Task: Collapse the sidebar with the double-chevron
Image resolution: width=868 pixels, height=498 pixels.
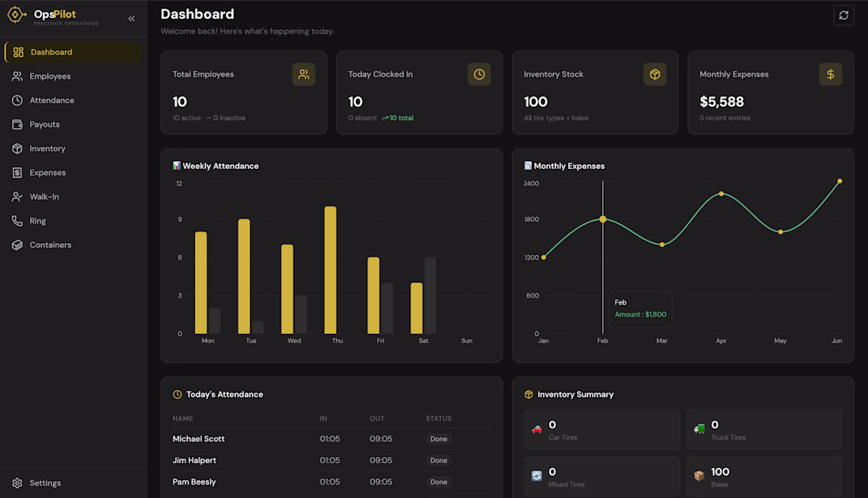Action: 132,19
